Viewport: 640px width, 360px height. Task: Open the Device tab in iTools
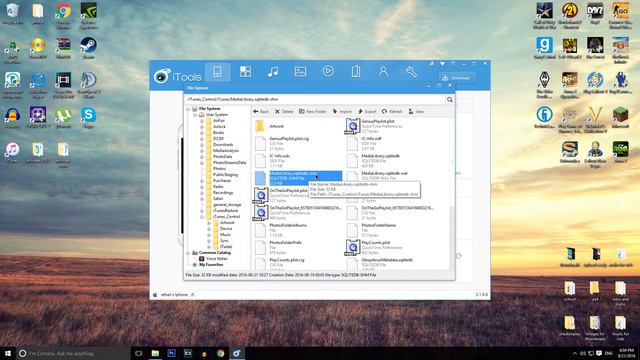click(218, 72)
